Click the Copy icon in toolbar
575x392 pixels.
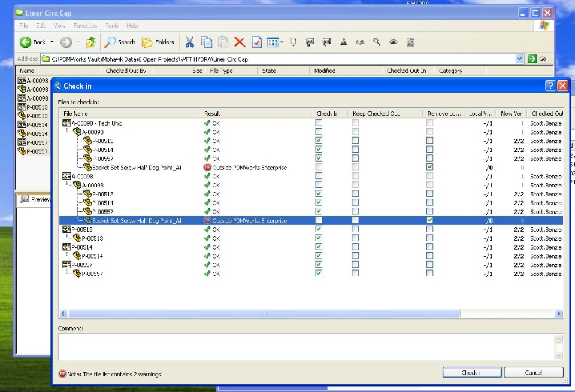point(207,42)
